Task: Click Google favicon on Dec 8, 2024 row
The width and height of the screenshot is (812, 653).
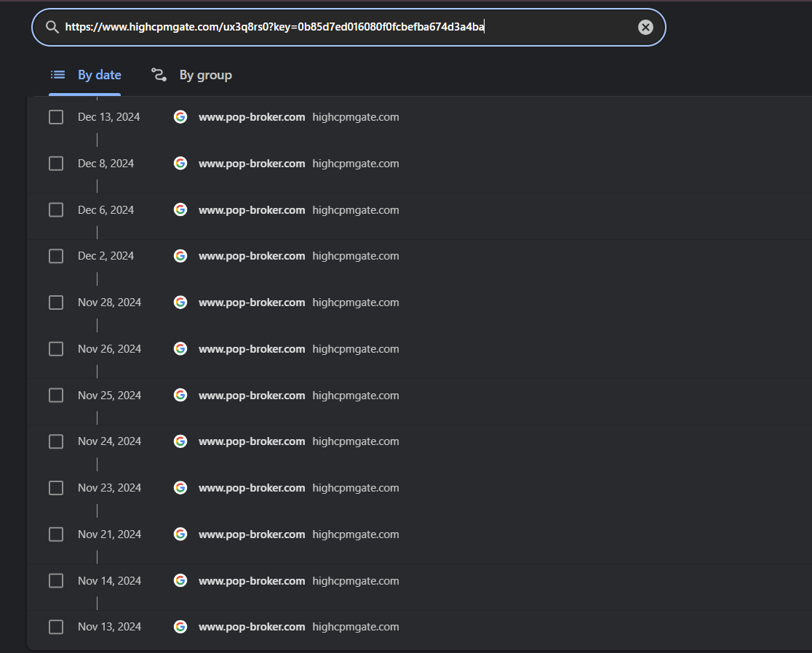Action: pyautogui.click(x=180, y=164)
